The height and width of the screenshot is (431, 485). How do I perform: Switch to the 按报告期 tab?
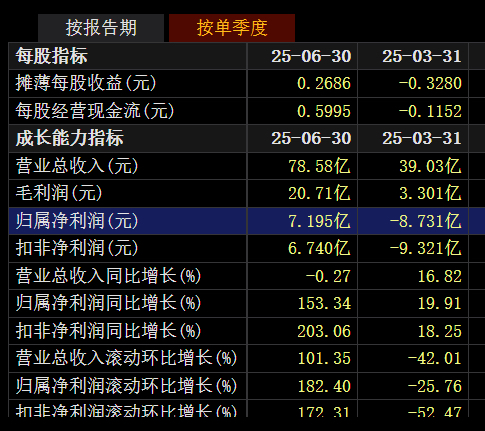tap(101, 28)
